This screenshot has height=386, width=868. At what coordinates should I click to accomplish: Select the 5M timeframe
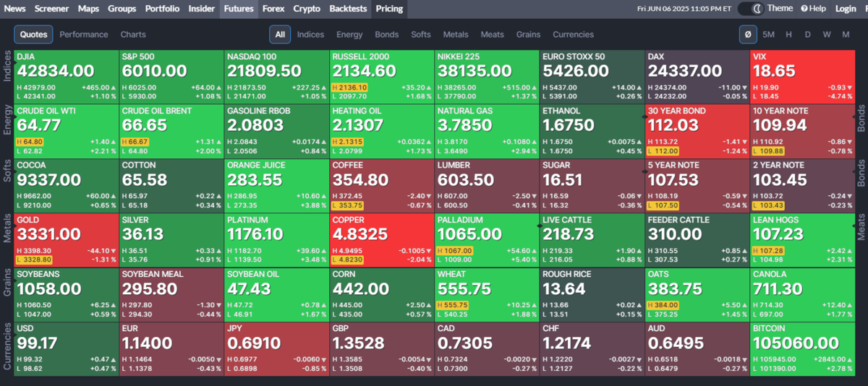click(x=768, y=34)
